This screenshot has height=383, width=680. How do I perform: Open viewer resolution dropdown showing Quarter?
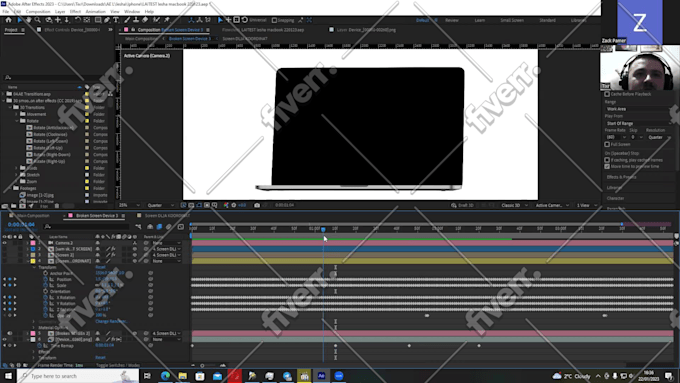click(160, 205)
